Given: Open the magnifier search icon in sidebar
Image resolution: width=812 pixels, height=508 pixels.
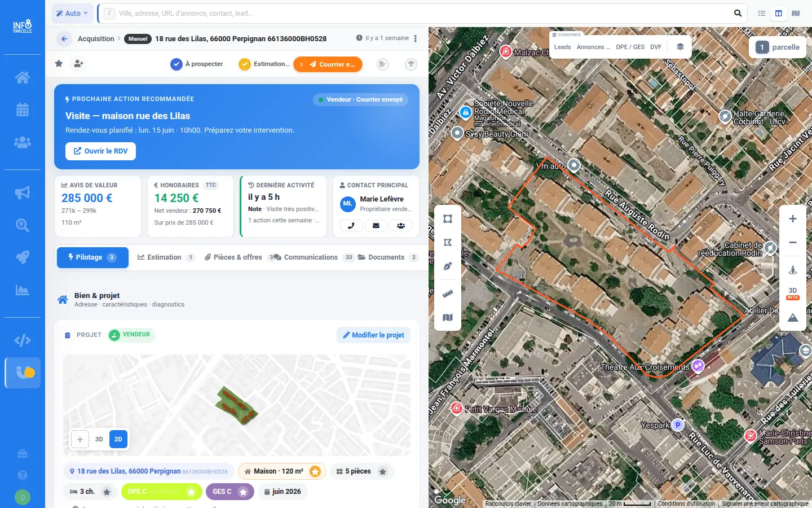Looking at the screenshot, I should (23, 225).
